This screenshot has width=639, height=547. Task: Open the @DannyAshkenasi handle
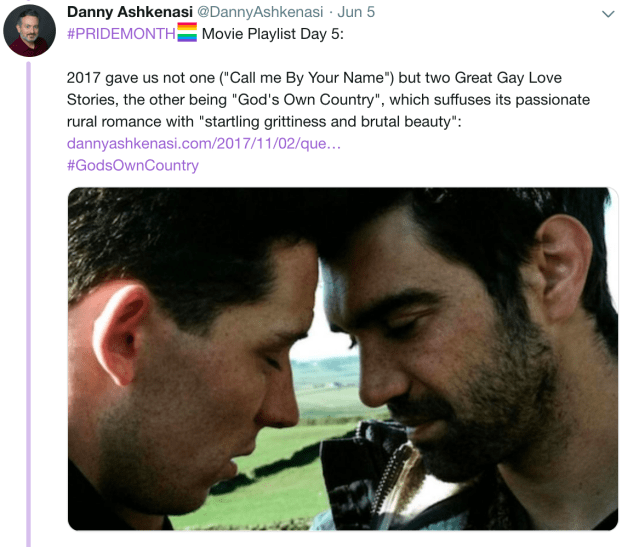(x=260, y=12)
